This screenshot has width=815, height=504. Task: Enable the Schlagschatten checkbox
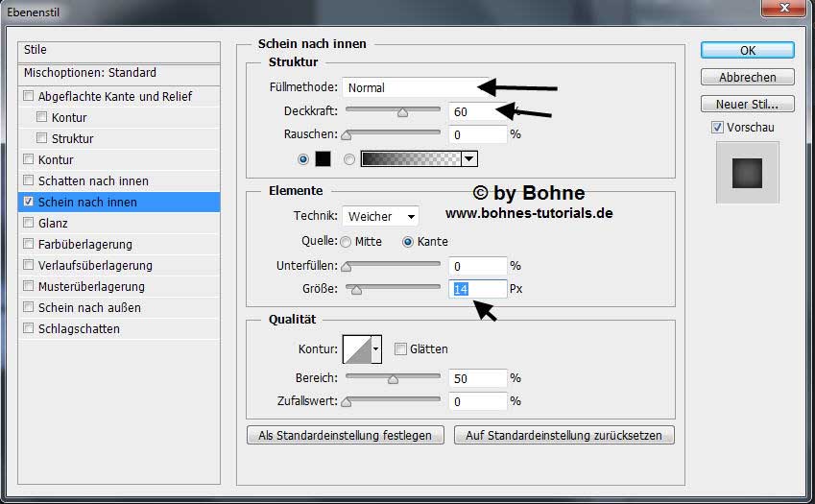[x=29, y=329]
